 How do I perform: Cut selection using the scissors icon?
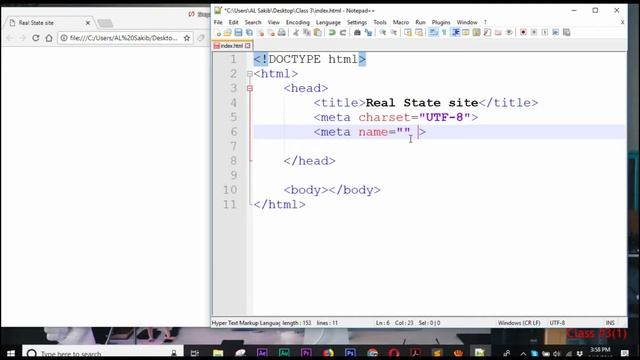tap(296, 33)
